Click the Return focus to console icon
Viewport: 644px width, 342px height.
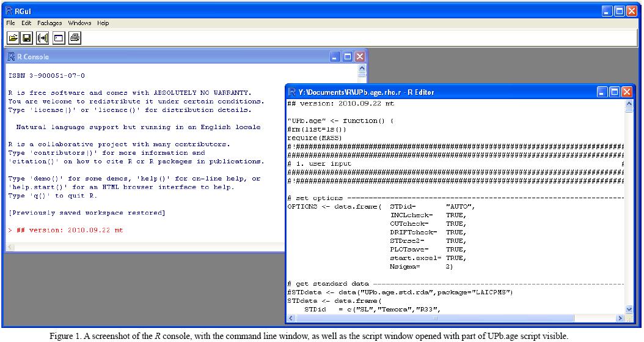tap(59, 39)
